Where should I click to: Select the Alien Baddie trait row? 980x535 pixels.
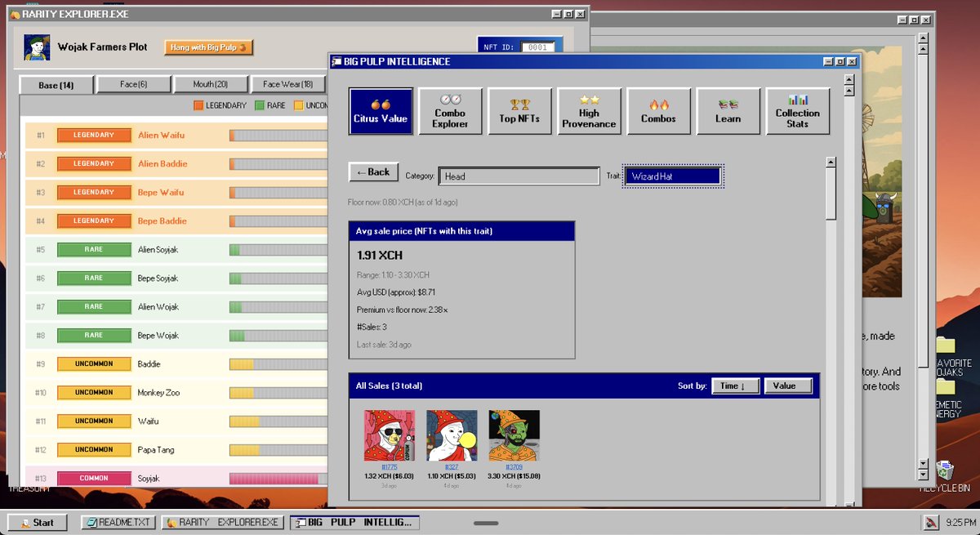pyautogui.click(x=176, y=163)
